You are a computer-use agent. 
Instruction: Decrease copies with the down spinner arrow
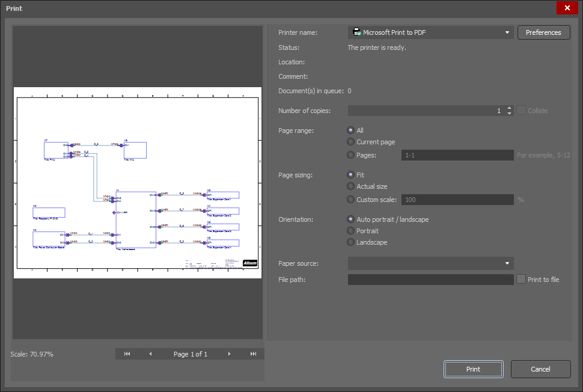(509, 113)
